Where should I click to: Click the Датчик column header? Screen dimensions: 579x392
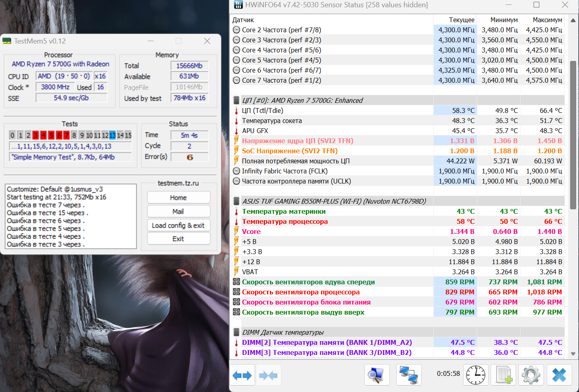[x=332, y=20]
